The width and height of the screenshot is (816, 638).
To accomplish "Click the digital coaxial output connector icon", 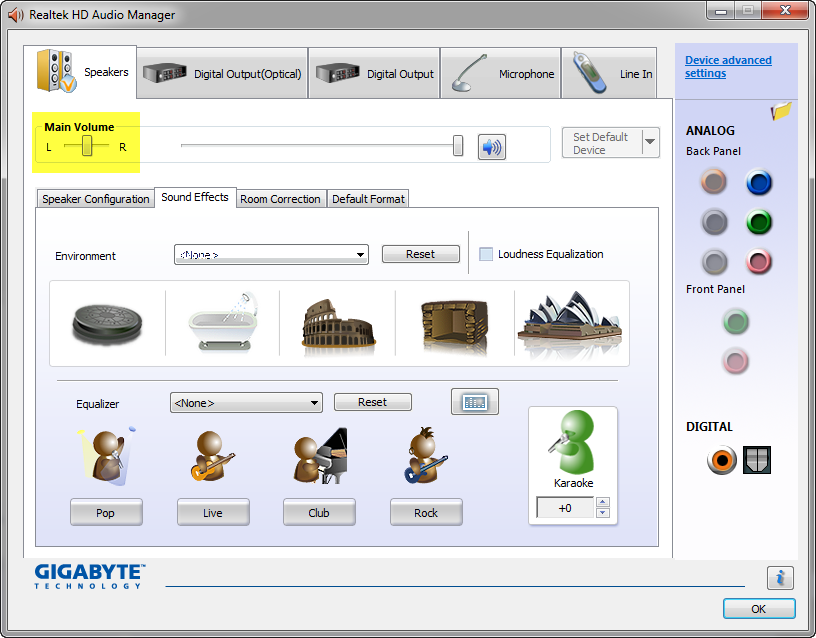I will pos(722,460).
